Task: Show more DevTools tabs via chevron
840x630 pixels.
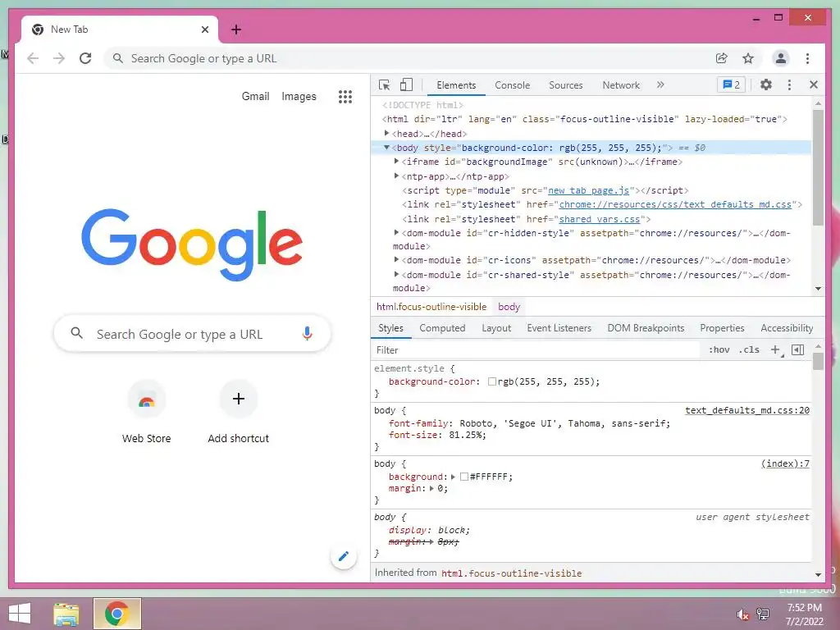Action: [x=660, y=84]
